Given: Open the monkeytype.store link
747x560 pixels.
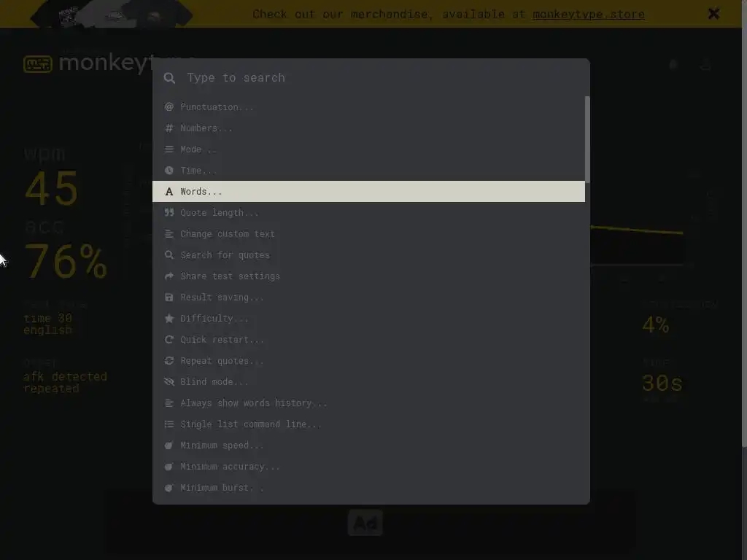Looking at the screenshot, I should pyautogui.click(x=589, y=15).
